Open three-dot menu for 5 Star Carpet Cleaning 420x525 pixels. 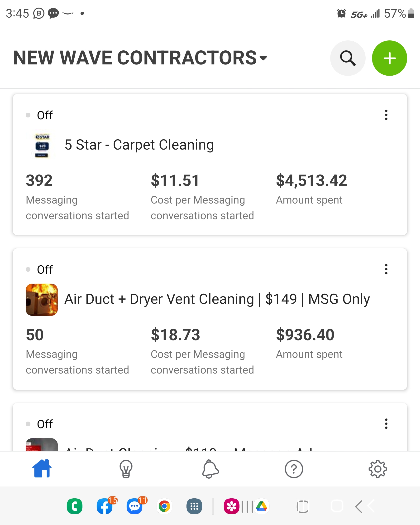pyautogui.click(x=386, y=115)
